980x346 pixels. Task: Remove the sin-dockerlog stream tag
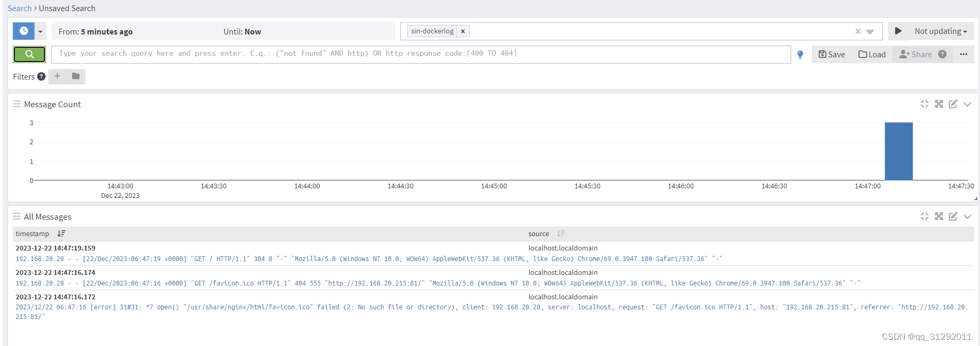click(x=463, y=31)
